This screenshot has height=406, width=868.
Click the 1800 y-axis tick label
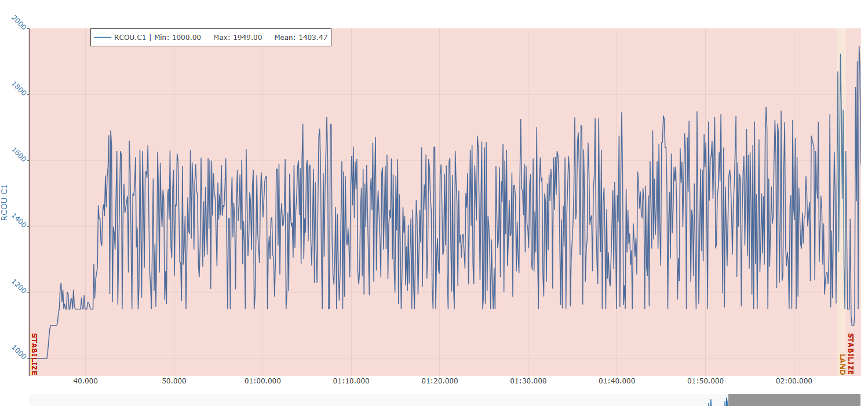click(x=20, y=87)
